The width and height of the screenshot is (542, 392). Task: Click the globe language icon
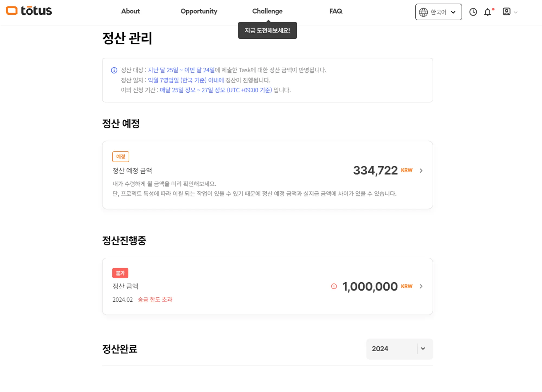click(423, 12)
